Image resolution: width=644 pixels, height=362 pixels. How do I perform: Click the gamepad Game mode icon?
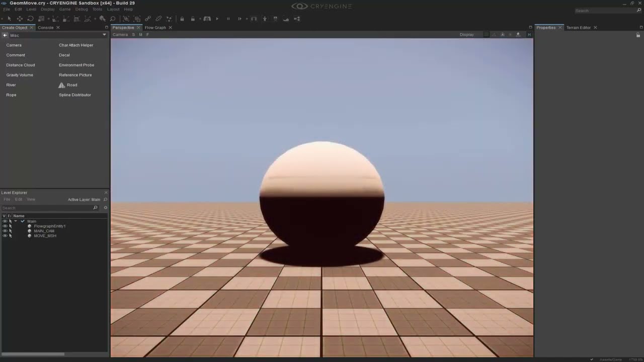(x=207, y=19)
